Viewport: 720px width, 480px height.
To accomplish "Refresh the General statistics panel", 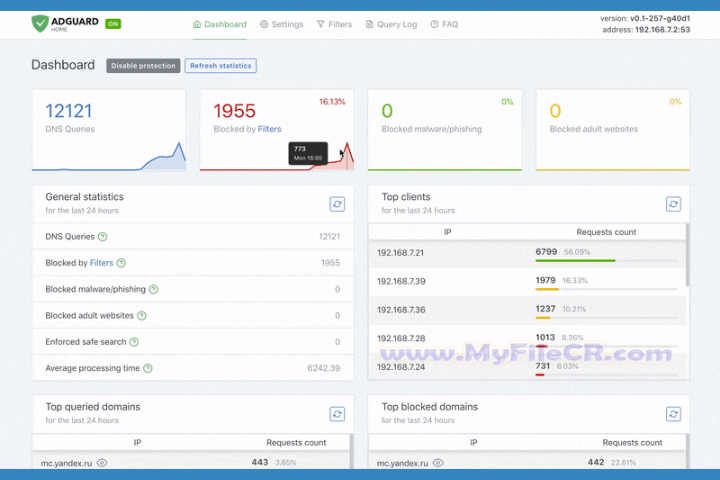I will (x=338, y=203).
